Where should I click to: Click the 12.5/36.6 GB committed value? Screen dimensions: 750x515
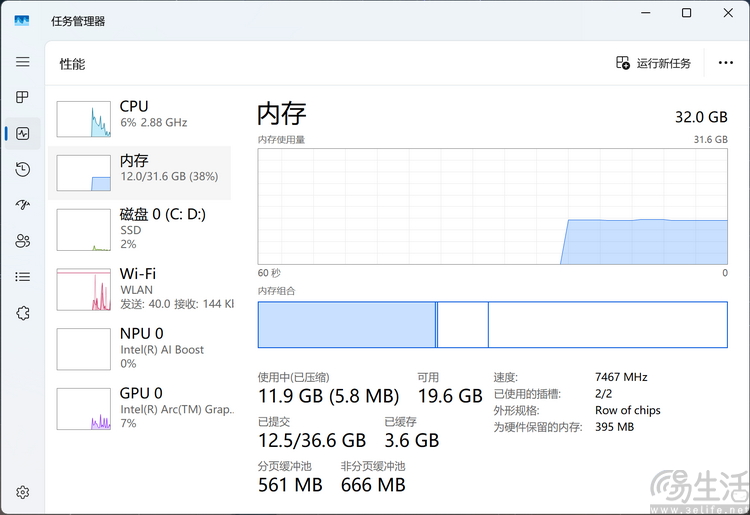pyautogui.click(x=312, y=440)
